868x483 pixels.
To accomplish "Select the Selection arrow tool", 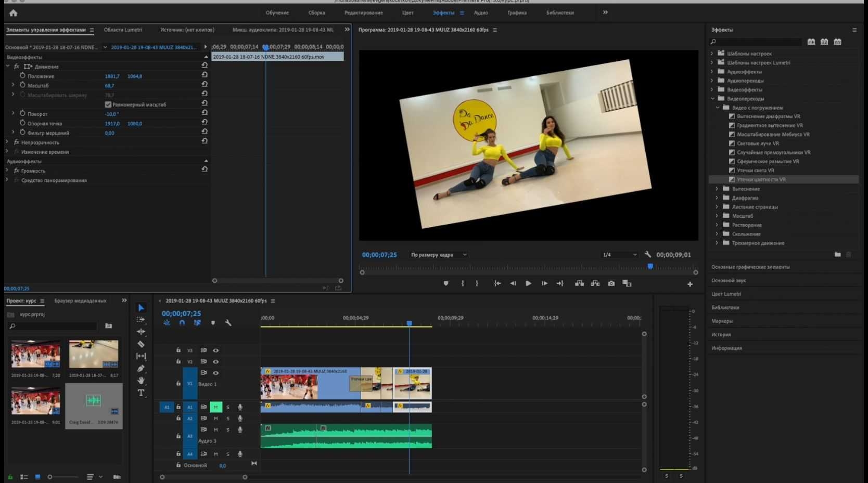I will (141, 308).
